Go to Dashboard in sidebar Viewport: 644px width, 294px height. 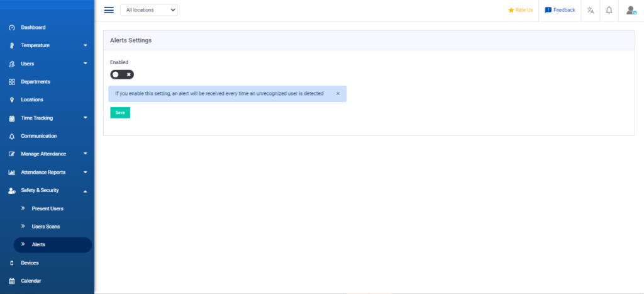click(x=33, y=28)
